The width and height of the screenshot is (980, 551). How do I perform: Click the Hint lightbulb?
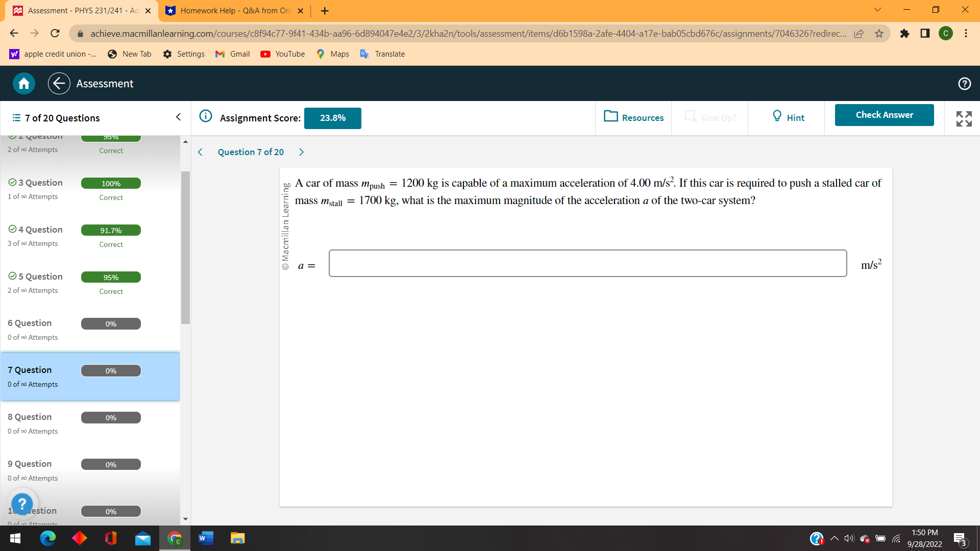coord(788,117)
